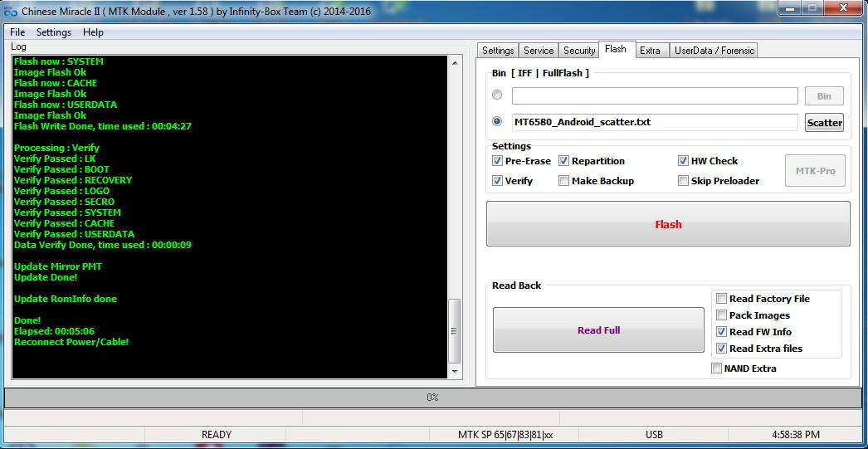Image resolution: width=868 pixels, height=449 pixels.
Task: Click the Scatter browse button
Action: click(824, 122)
